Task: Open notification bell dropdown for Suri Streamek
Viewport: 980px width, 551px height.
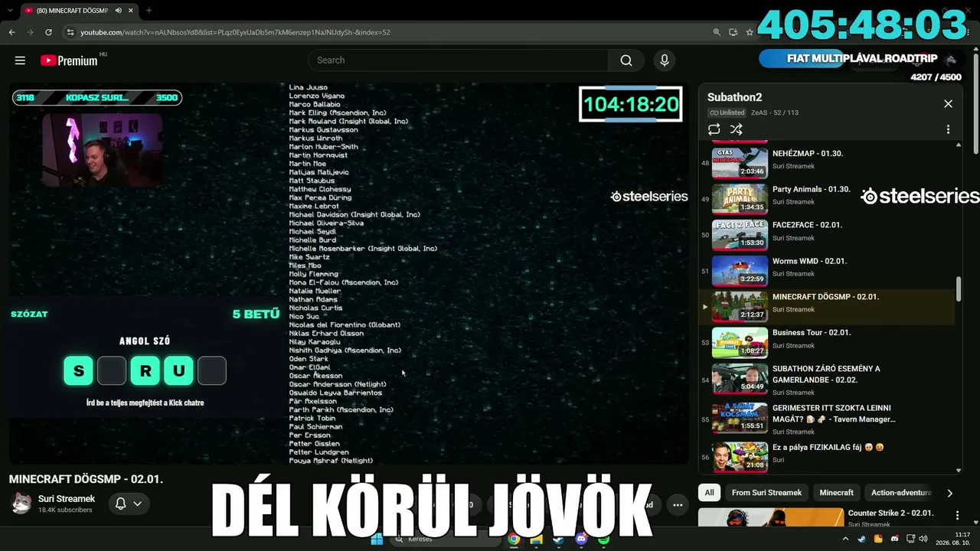Action: [x=128, y=504]
